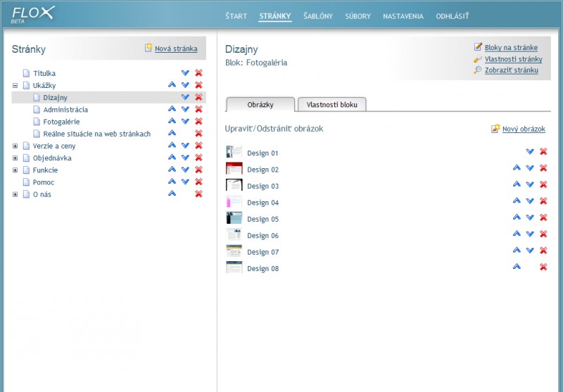Click the FLOX beta logo
The image size is (563, 392).
pos(32,15)
